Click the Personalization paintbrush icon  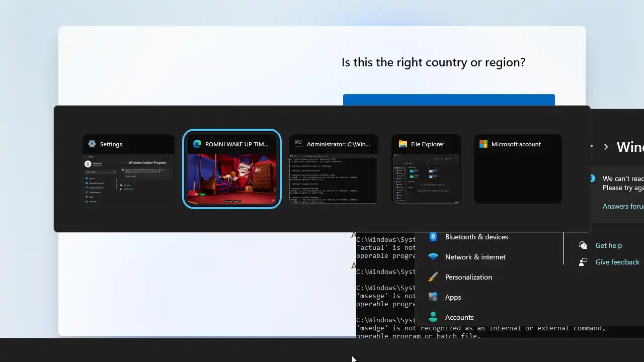point(433,277)
